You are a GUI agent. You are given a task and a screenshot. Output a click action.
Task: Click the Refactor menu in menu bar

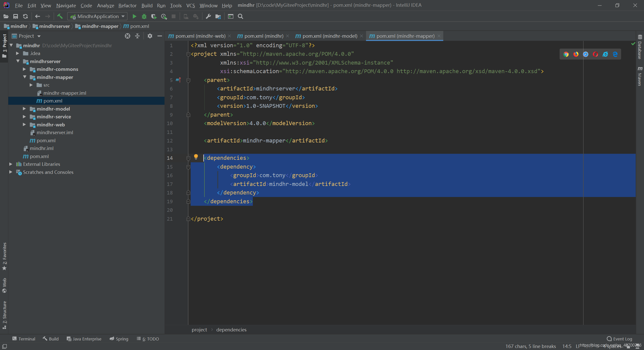pos(128,5)
